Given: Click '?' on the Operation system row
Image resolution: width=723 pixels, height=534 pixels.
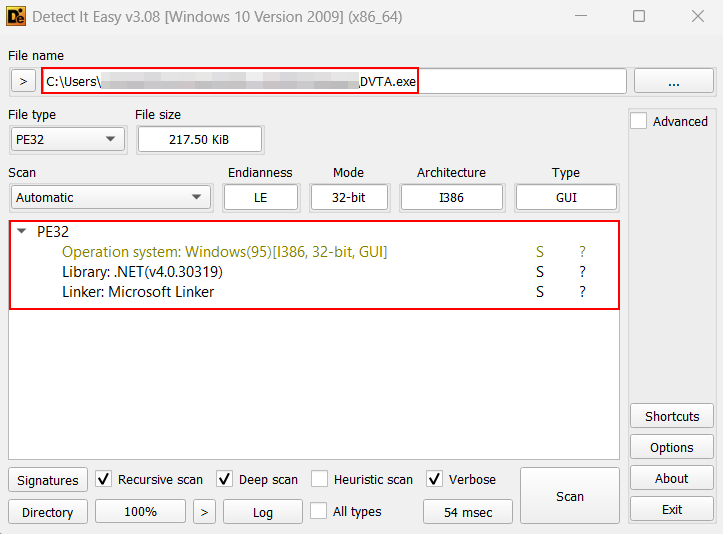Looking at the screenshot, I should click(x=582, y=252).
